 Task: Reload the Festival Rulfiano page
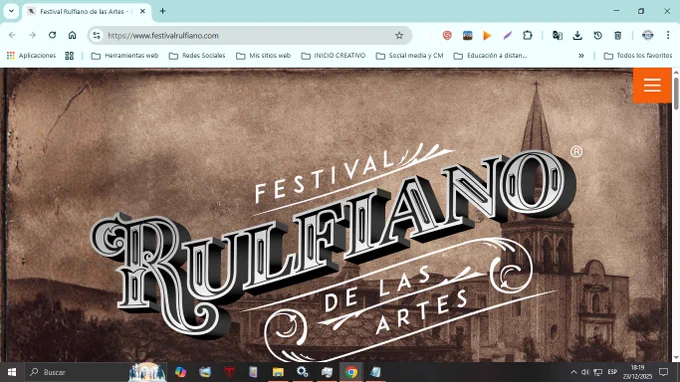tap(52, 35)
